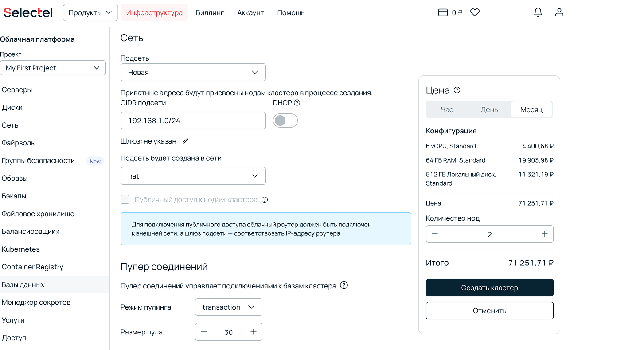Open the connection pooler help icon

343,285
